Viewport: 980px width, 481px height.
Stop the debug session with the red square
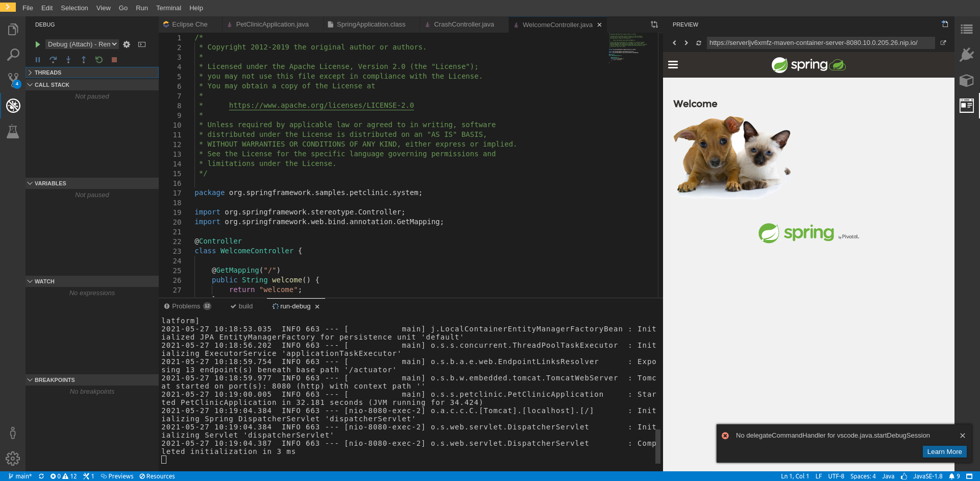click(114, 60)
